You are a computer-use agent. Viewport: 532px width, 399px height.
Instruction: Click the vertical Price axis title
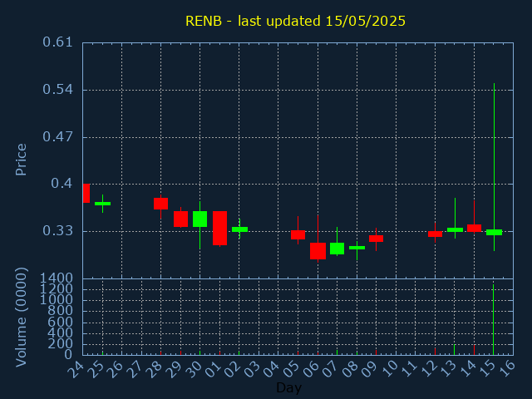21,160
